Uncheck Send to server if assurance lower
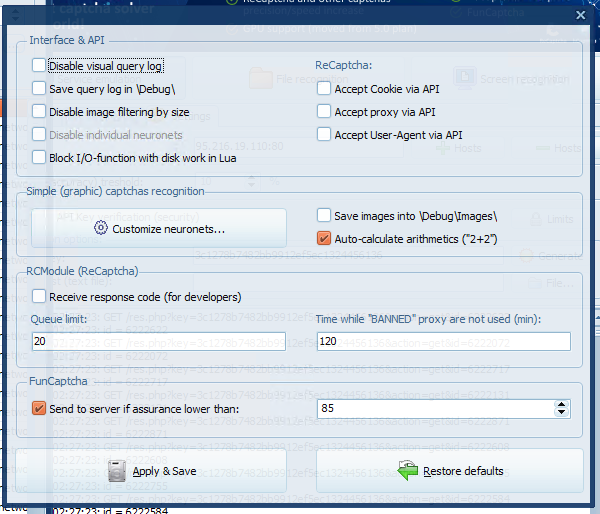 point(39,408)
